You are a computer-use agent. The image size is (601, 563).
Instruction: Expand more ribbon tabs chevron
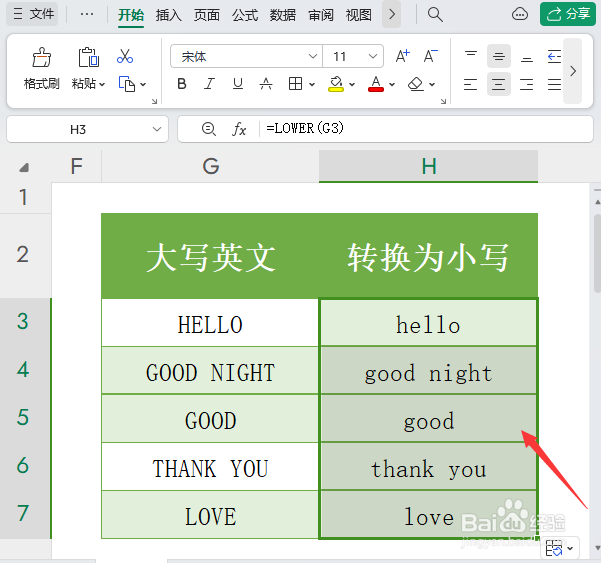coord(392,15)
